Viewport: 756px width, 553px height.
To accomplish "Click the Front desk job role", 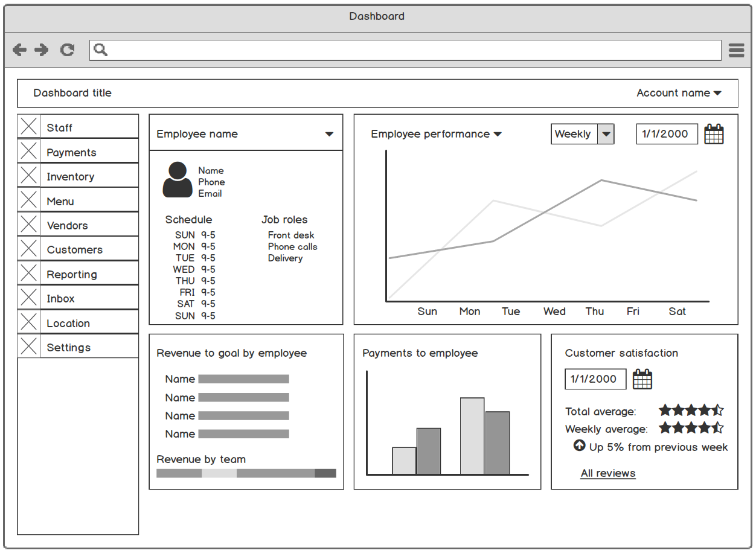I will [291, 235].
